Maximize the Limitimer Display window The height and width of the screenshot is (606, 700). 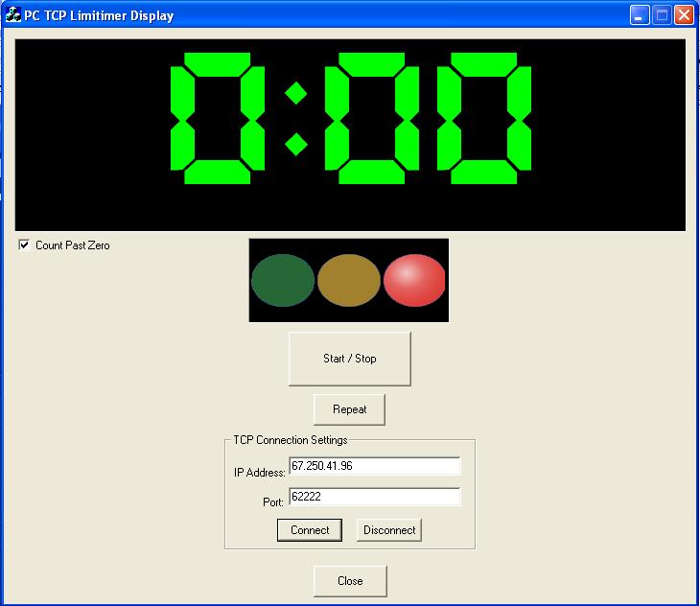coord(662,15)
